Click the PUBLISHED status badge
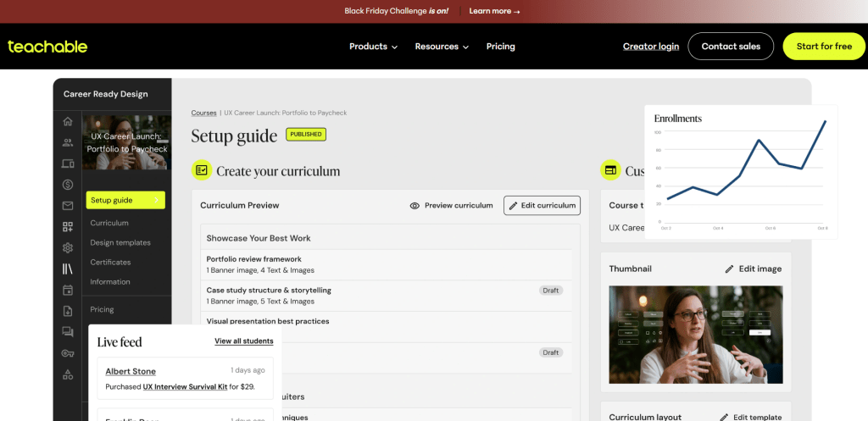The height and width of the screenshot is (421, 868). (x=306, y=135)
